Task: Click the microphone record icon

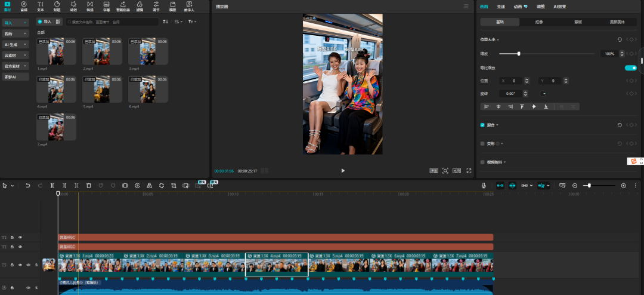Action: tap(484, 186)
